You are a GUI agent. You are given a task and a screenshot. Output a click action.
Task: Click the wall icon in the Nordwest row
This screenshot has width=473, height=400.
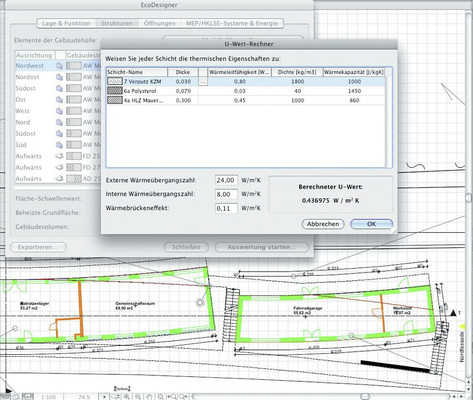[59, 66]
